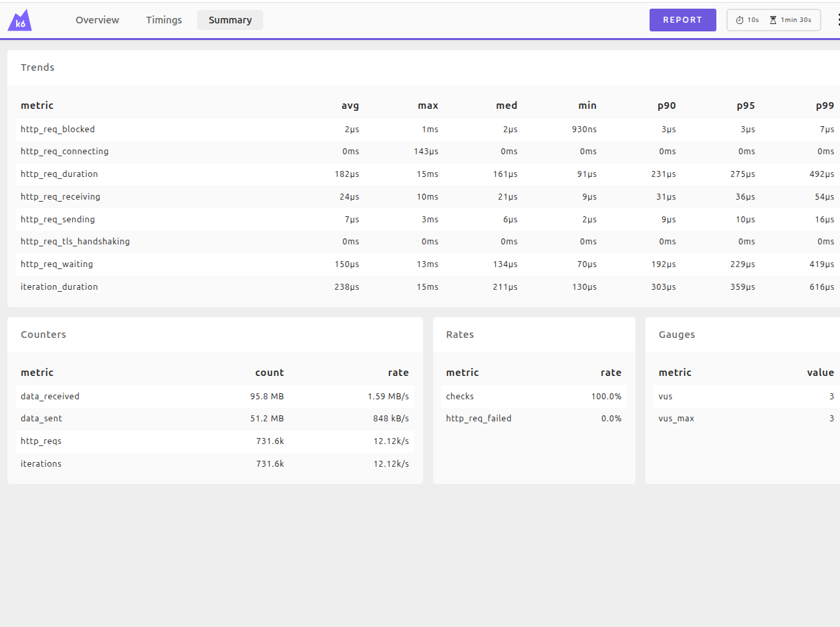Click the med column header in Trends
The image size is (840, 627).
tap(507, 106)
